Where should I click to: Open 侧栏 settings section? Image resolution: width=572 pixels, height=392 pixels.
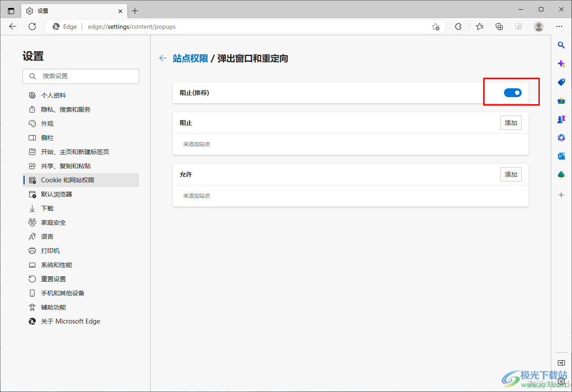[x=81, y=138]
